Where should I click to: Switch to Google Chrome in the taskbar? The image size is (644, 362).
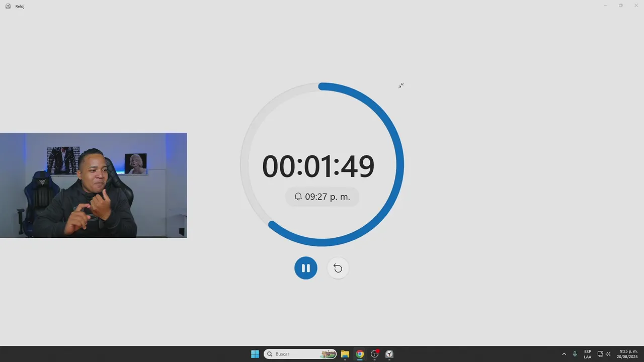pos(360,354)
